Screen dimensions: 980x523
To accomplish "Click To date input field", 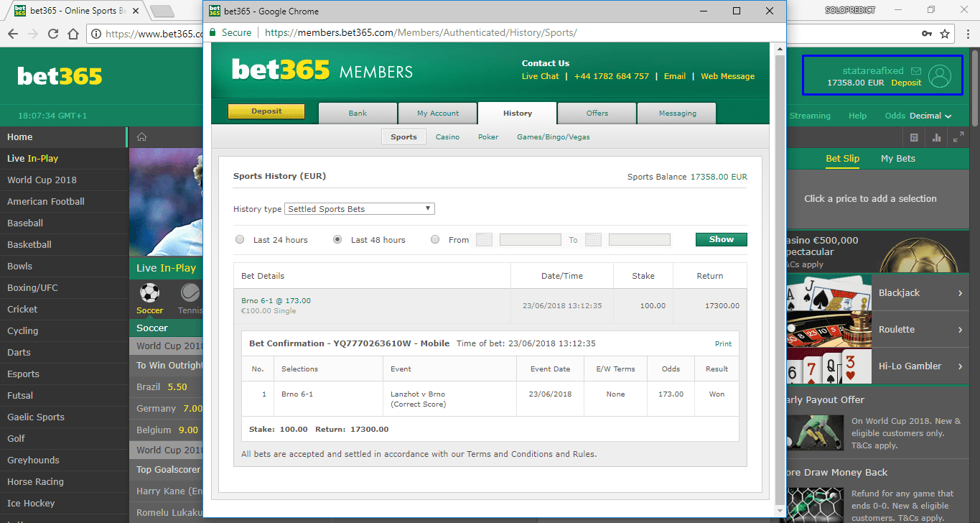I will [x=640, y=240].
